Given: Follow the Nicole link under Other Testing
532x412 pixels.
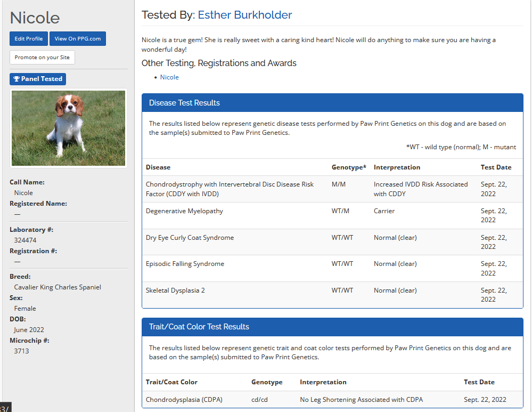Looking at the screenshot, I should (169, 77).
